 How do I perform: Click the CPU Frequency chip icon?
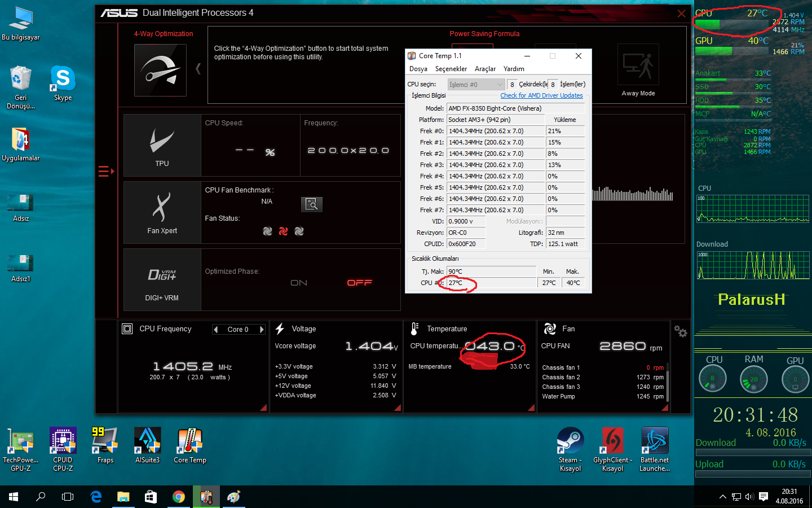(127, 329)
